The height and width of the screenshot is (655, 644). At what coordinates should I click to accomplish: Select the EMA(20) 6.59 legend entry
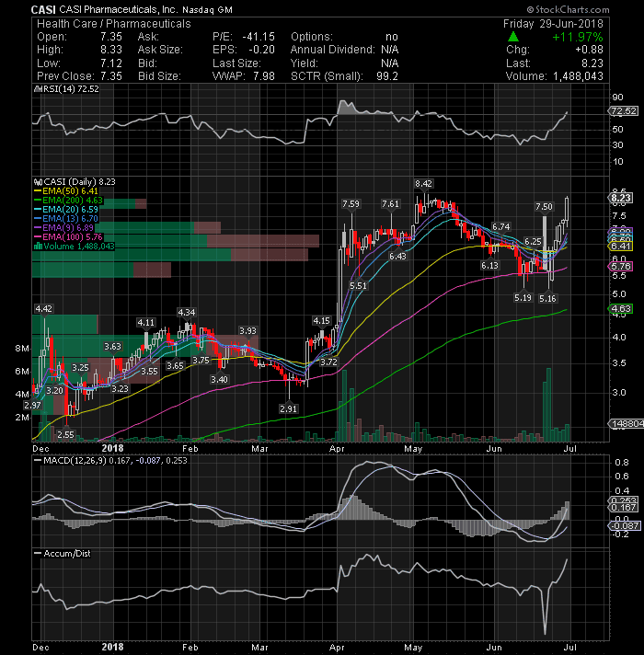coord(66,210)
